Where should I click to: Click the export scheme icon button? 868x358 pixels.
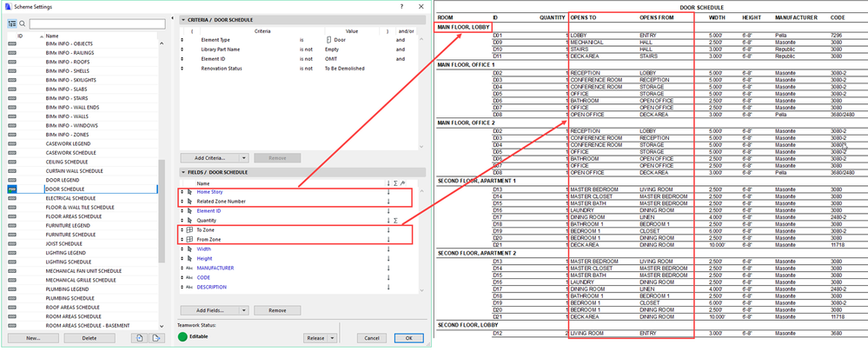click(156, 338)
